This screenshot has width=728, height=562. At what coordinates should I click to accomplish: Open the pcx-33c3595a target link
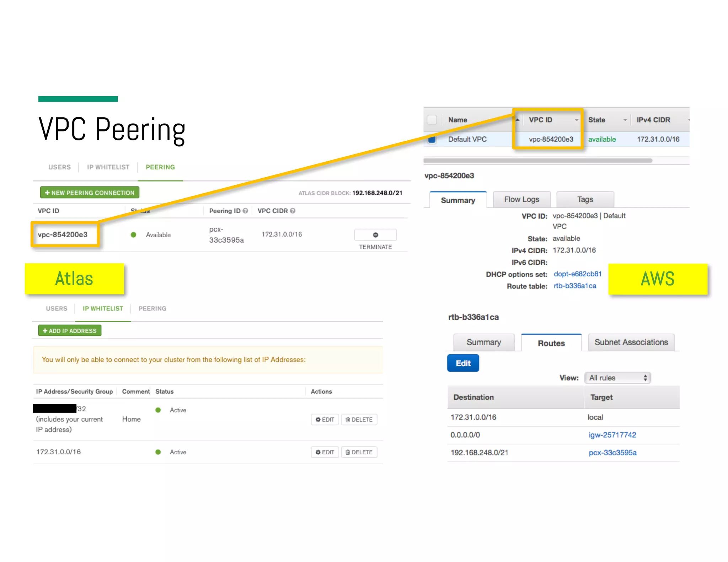[612, 453]
